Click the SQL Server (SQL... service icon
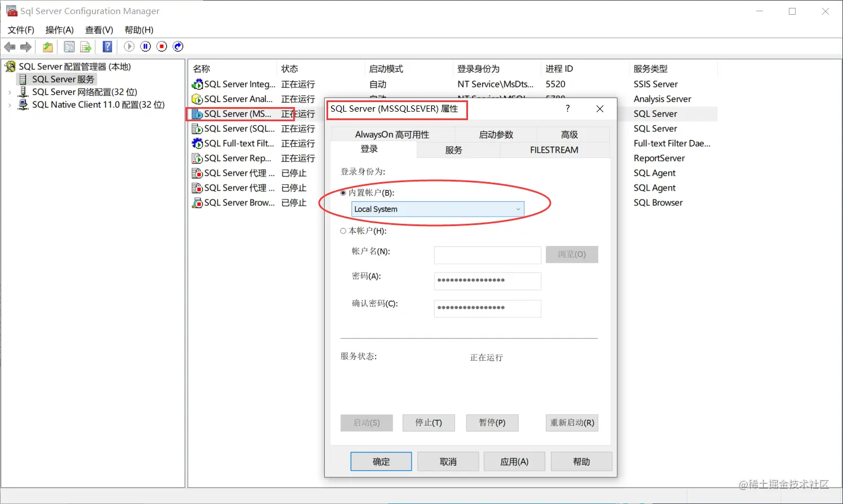 (197, 129)
